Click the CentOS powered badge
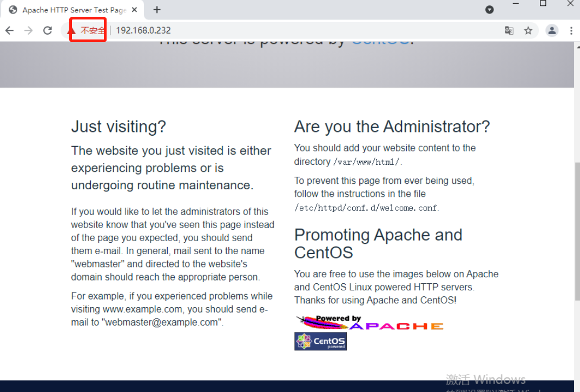 (320, 341)
